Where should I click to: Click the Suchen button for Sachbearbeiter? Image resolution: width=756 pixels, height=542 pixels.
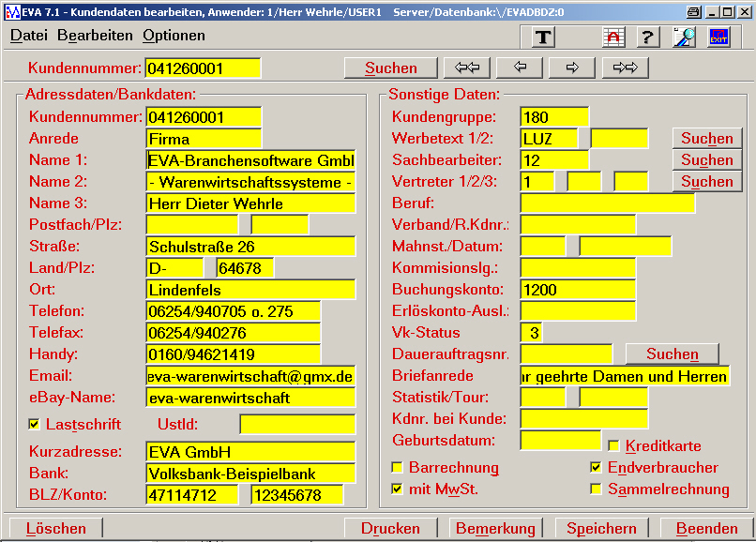coord(707,160)
